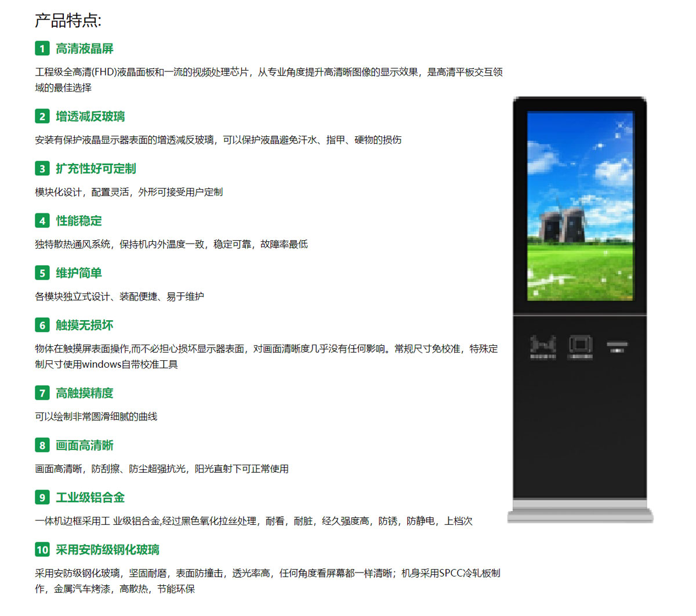
Task: Select the 画面高清晰 heading
Action: click(85, 445)
